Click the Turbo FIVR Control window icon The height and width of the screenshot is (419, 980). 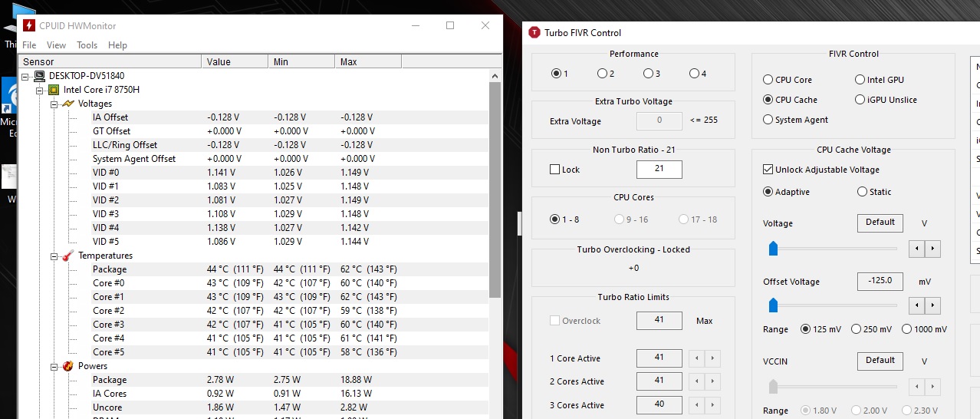[x=534, y=32]
